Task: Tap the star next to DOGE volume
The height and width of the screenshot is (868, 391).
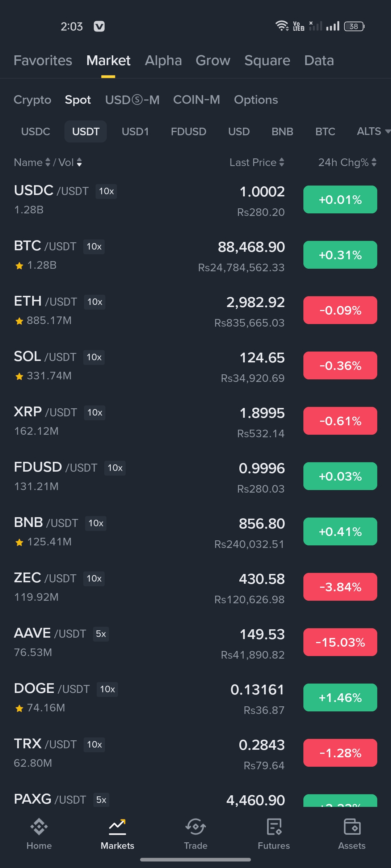Action: pos(19,709)
